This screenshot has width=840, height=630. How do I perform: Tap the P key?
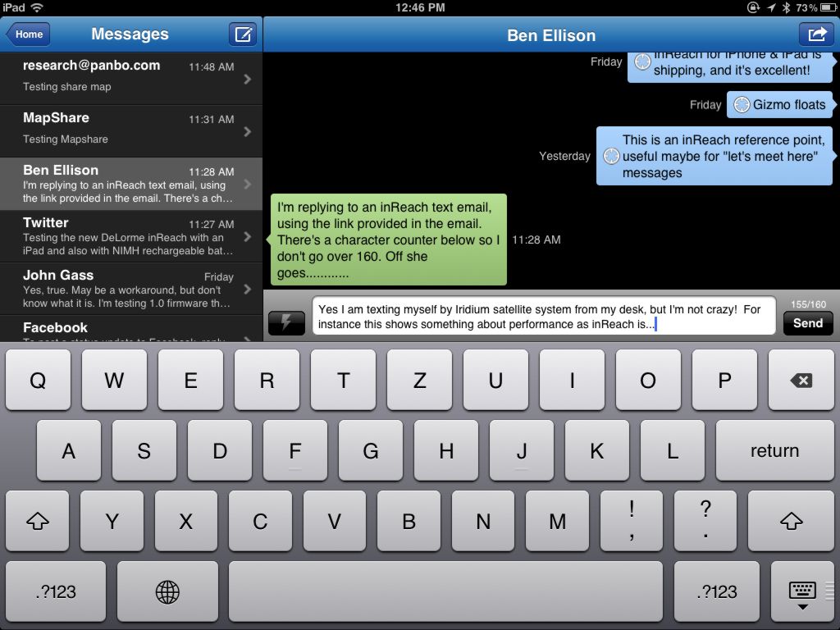[724, 381]
